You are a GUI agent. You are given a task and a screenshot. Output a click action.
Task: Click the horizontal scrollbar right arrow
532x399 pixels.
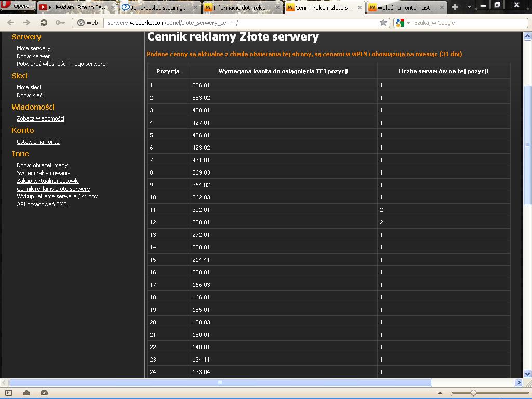(518, 383)
